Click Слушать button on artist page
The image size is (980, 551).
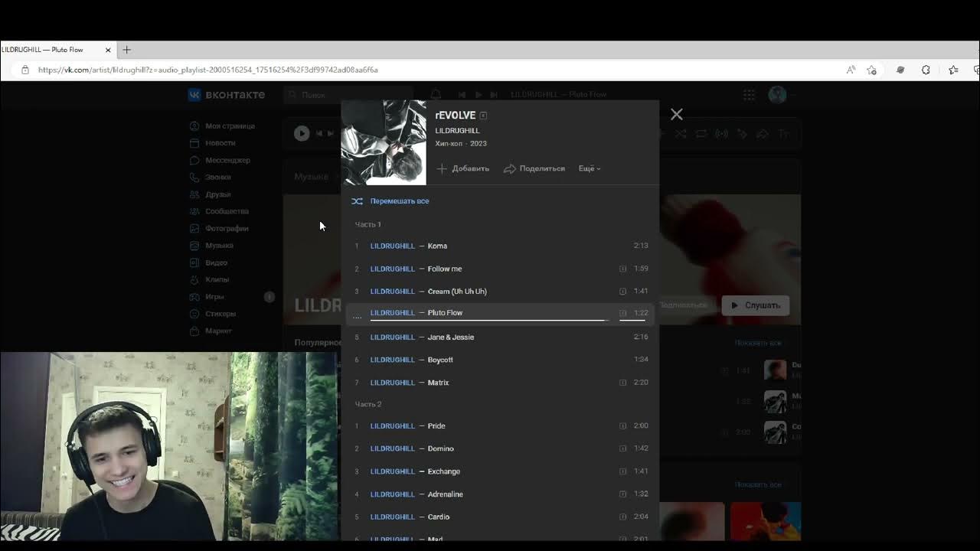click(755, 305)
